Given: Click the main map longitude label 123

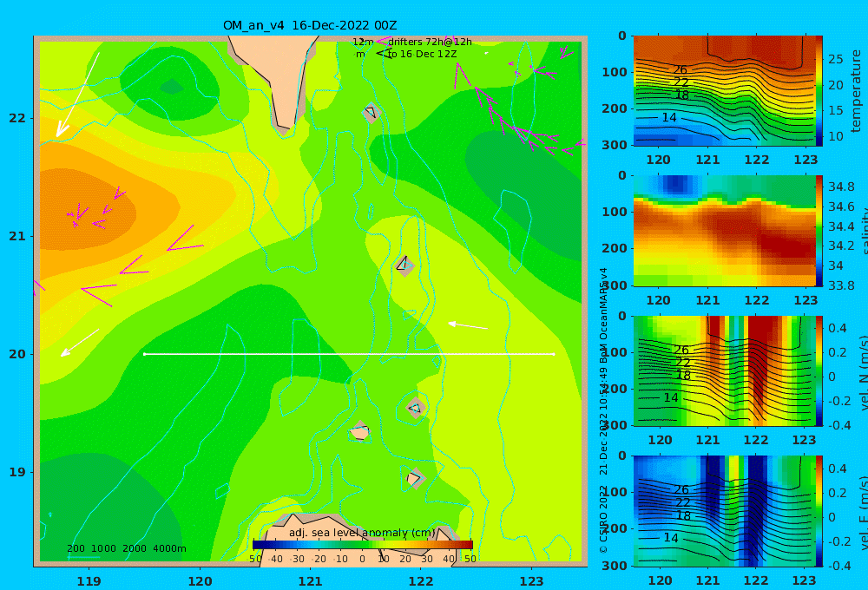Looking at the screenshot, I should pos(532,581).
